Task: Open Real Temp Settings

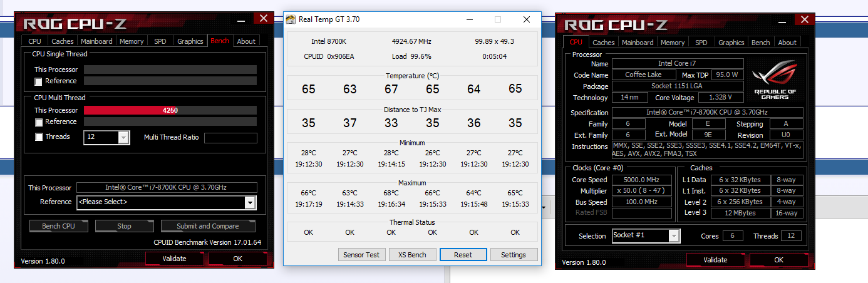Action: point(514,255)
